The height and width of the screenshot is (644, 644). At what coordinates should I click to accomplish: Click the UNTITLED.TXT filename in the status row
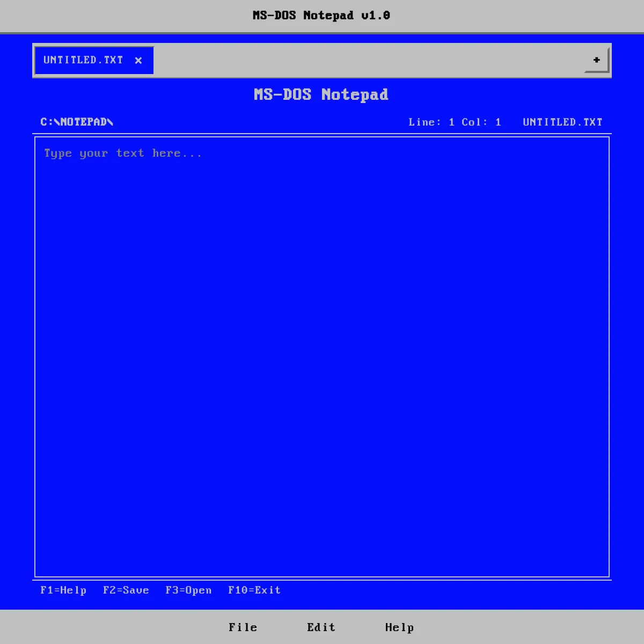[x=562, y=122]
